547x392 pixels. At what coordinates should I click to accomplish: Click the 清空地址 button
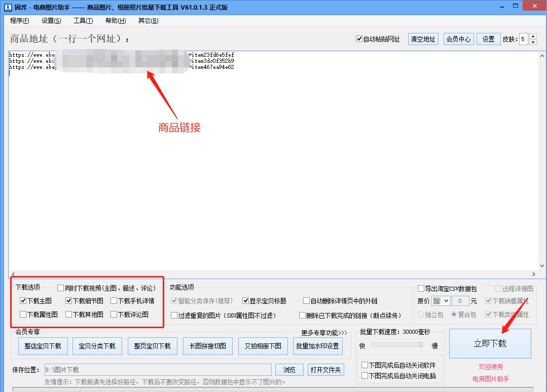(423, 39)
